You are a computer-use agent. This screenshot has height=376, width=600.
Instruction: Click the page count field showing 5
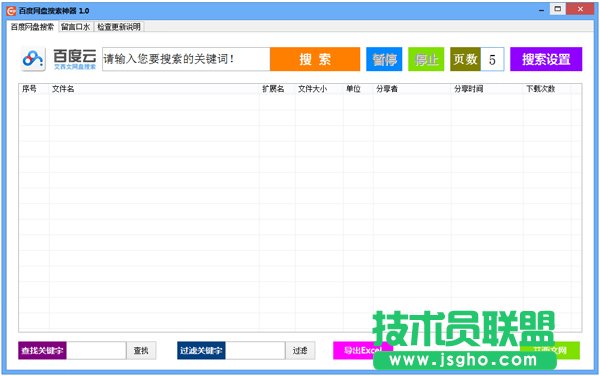click(x=492, y=59)
